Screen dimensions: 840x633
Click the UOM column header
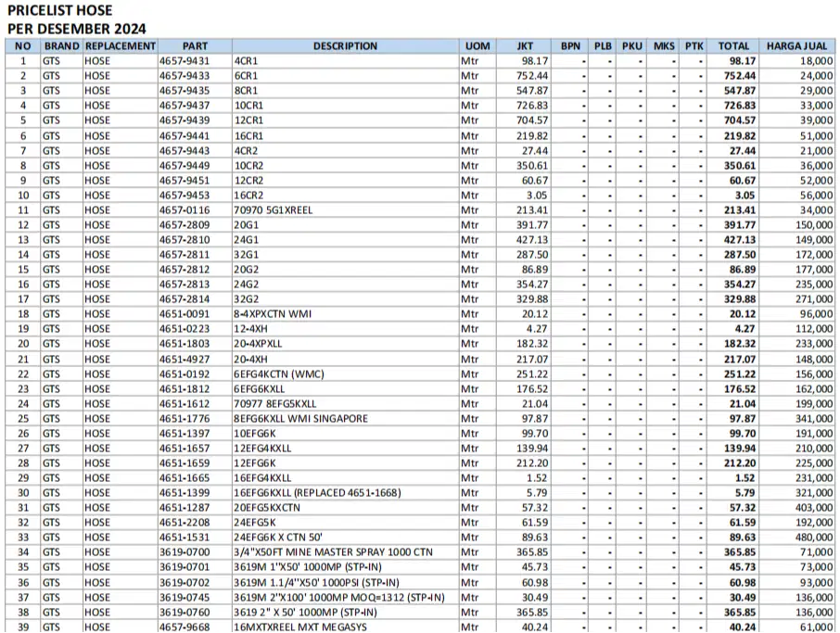click(477, 45)
